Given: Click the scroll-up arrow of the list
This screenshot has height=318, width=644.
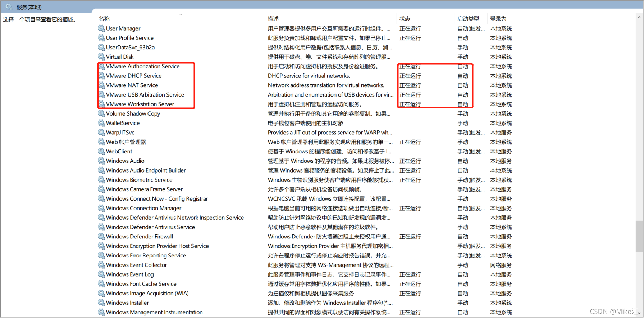Looking at the screenshot, I should pos(639,17).
